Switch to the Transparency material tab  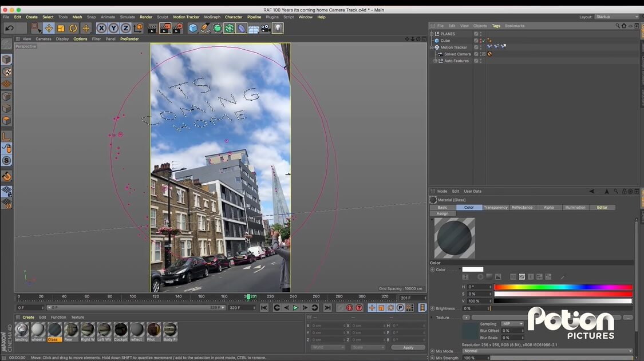pyautogui.click(x=495, y=208)
